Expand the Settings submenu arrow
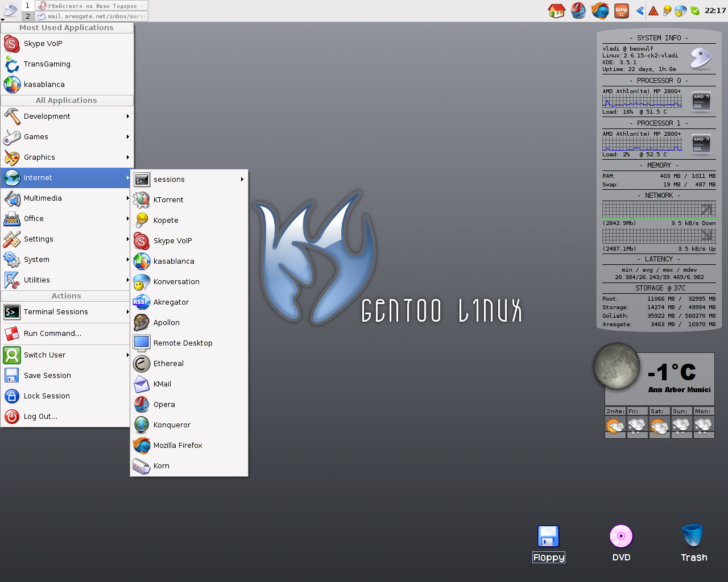The image size is (728, 582). (128, 239)
